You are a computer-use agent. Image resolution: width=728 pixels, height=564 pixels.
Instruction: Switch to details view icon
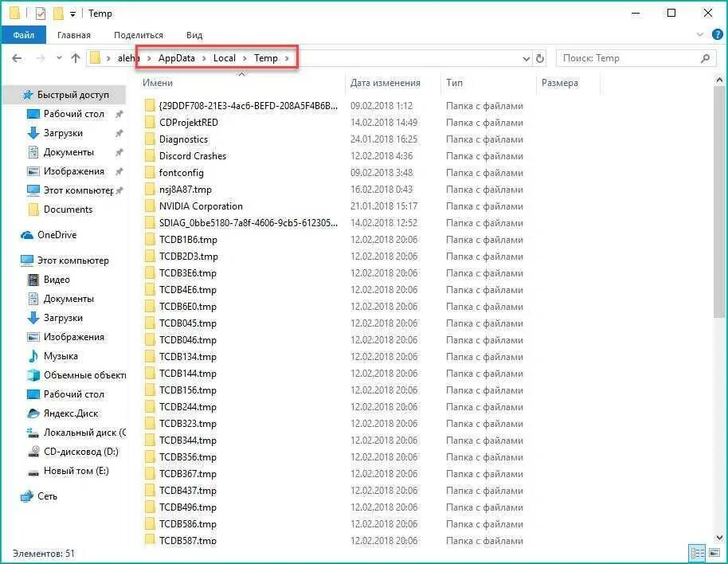698,553
